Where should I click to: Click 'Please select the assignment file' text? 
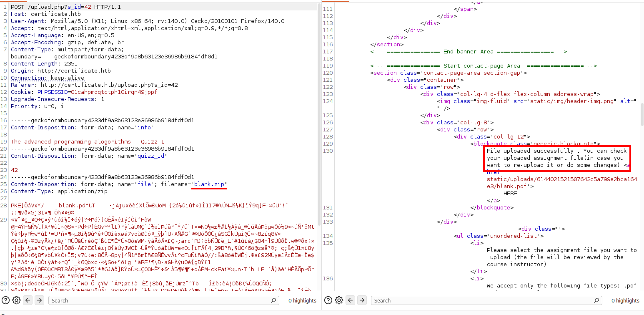562,257
